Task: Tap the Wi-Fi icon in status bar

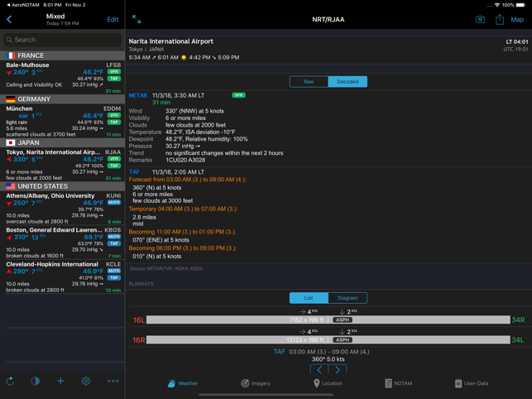Action: [497, 5]
